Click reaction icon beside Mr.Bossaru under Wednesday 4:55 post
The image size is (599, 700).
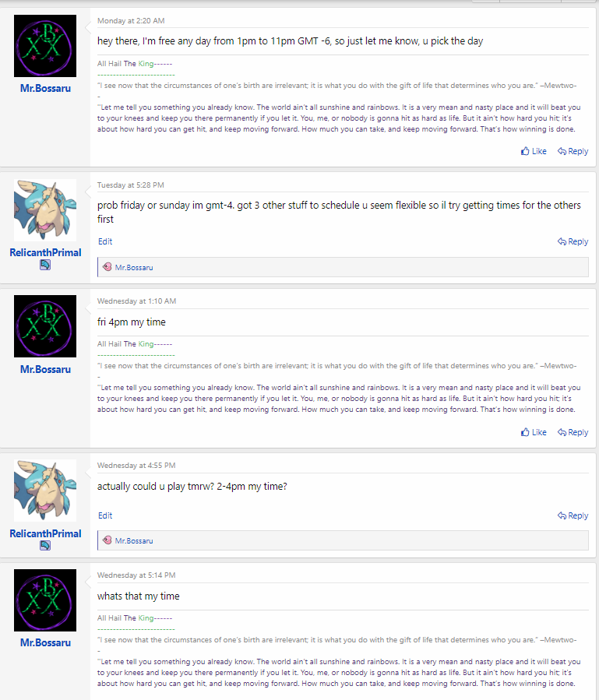[107, 540]
